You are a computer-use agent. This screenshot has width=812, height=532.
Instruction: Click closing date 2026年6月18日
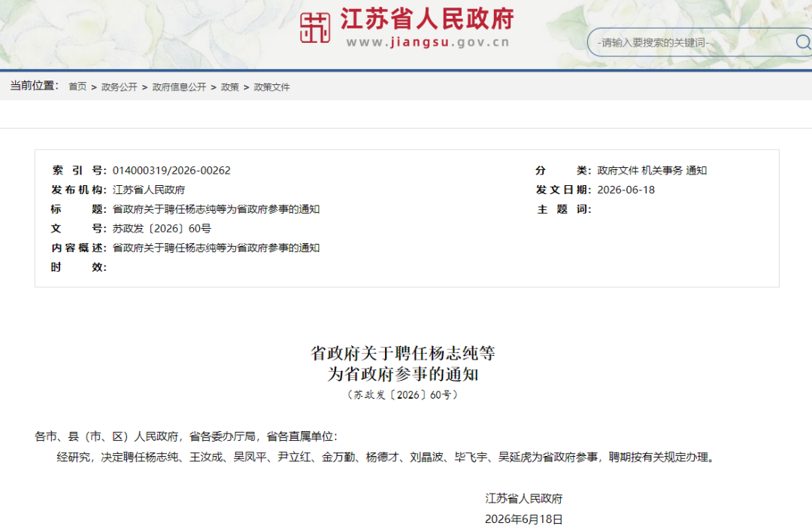523,519
